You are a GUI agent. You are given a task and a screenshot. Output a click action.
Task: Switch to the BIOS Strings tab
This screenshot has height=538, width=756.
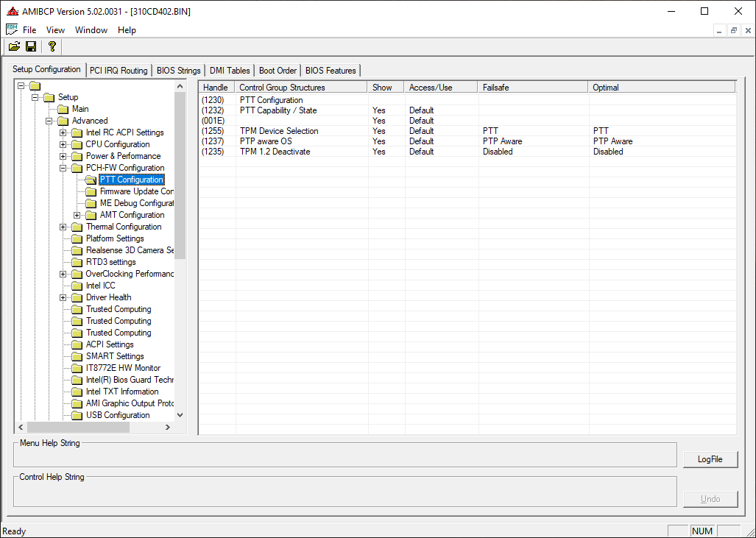tap(178, 71)
